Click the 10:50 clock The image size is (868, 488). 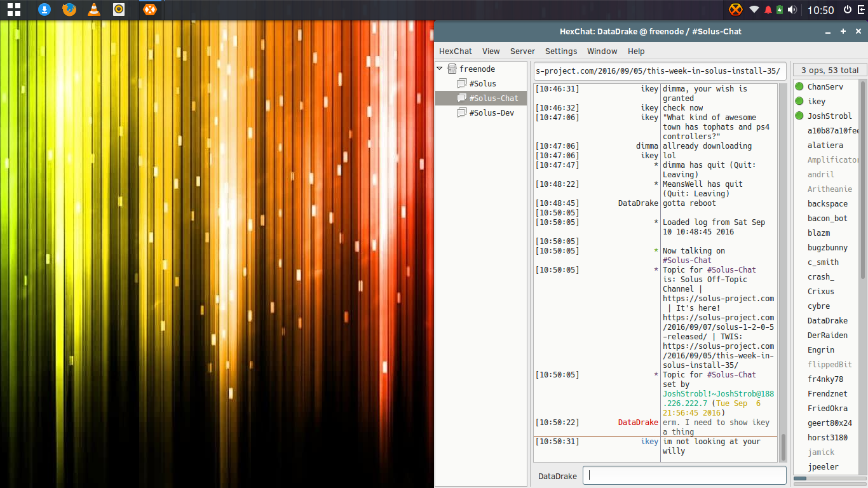pos(820,10)
